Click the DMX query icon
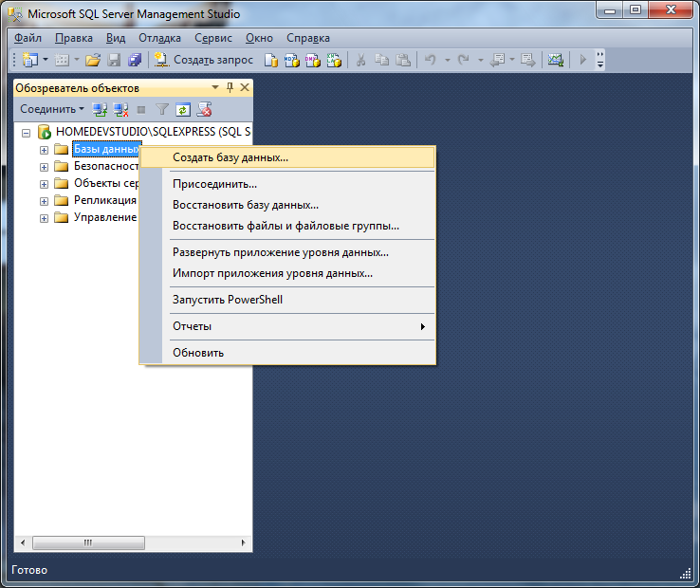Image resolution: width=700 pixels, height=588 pixels. (x=313, y=60)
